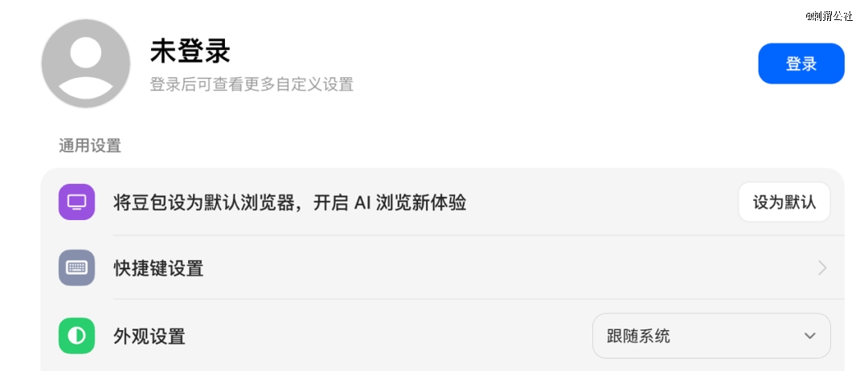Screen dimensions: 868x371
Task: Click the 未登录 heading
Action: tap(190, 52)
